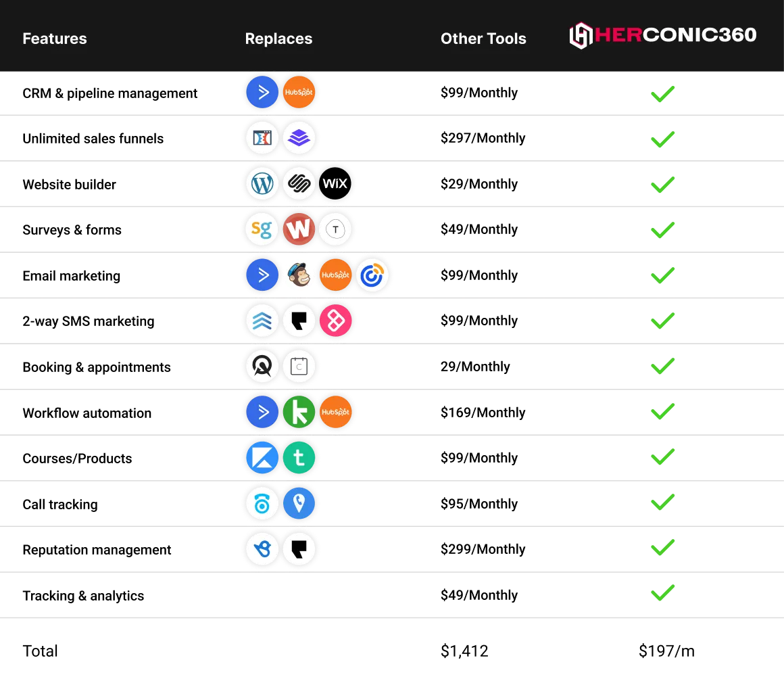The image size is (784, 677).
Task: Click the Other Tools column header
Action: [483, 39]
